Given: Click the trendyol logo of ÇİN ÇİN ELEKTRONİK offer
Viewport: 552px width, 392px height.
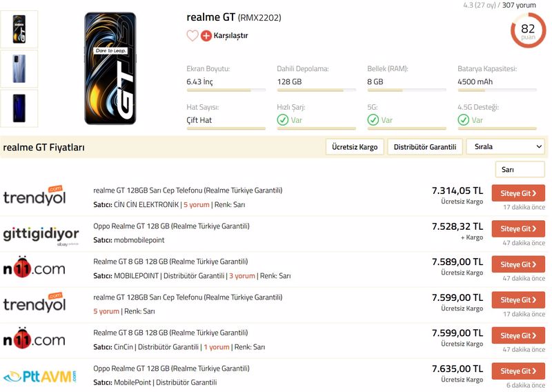Looking at the screenshot, I should [34, 196].
